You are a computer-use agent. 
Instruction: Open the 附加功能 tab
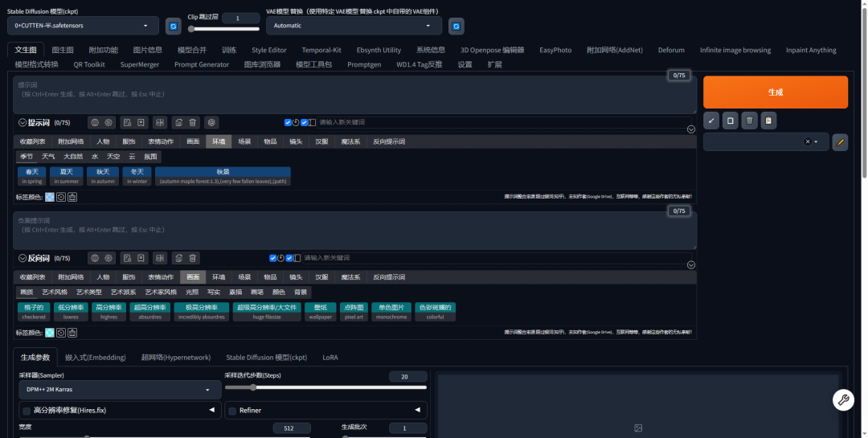tap(104, 50)
